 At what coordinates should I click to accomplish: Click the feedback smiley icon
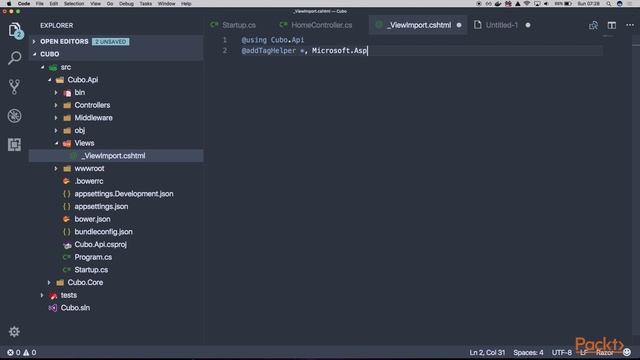627,352
